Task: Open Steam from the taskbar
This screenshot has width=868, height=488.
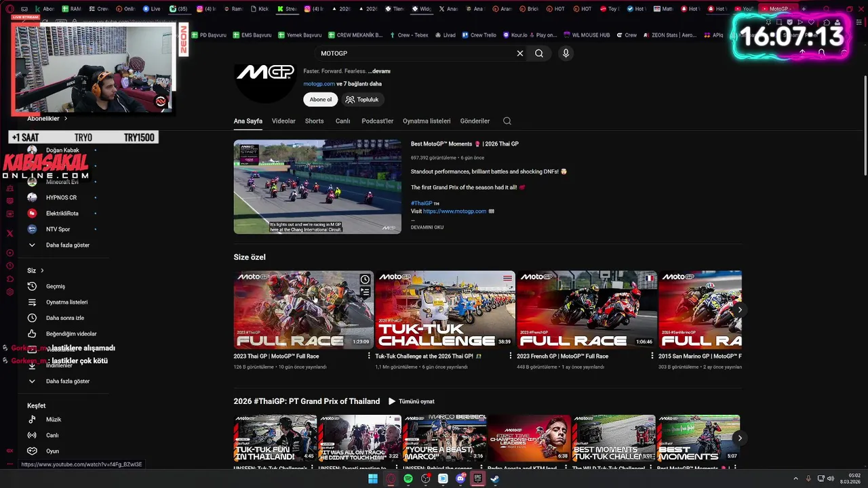Action: tap(496, 479)
